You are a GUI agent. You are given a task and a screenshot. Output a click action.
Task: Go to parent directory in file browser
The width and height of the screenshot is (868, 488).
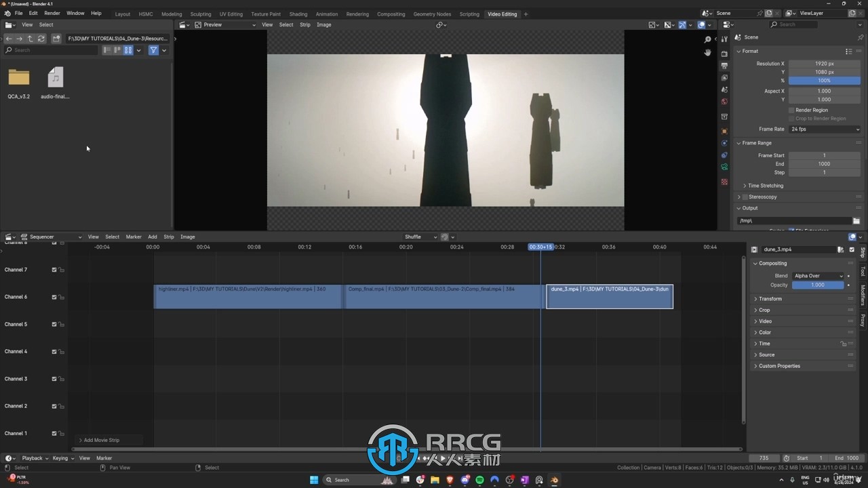30,39
